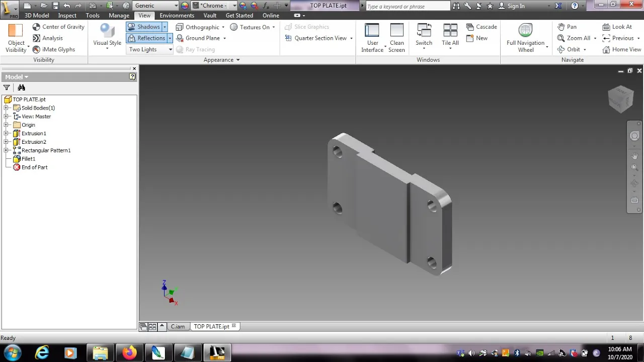Open a New window for the document

[x=477, y=38]
